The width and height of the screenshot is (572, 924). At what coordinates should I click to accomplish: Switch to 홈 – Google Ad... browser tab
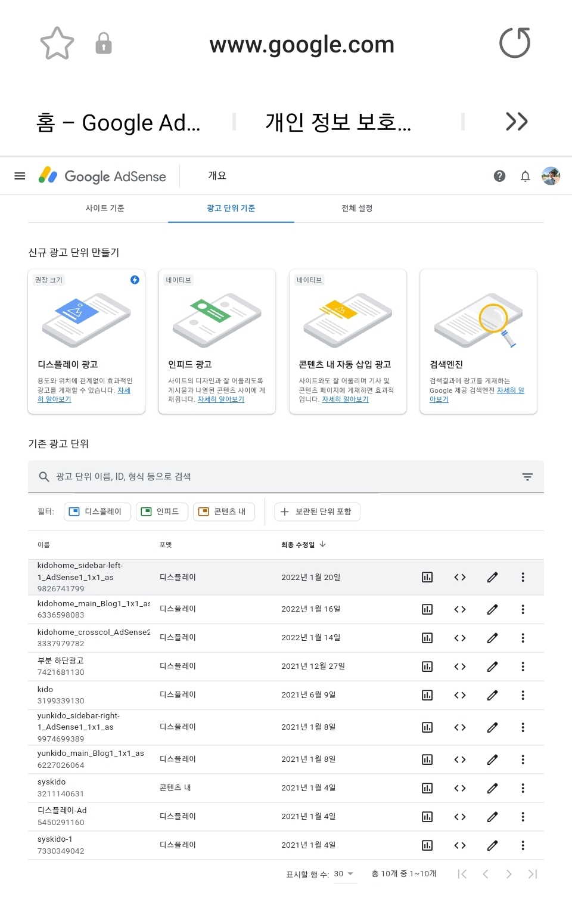click(x=118, y=122)
